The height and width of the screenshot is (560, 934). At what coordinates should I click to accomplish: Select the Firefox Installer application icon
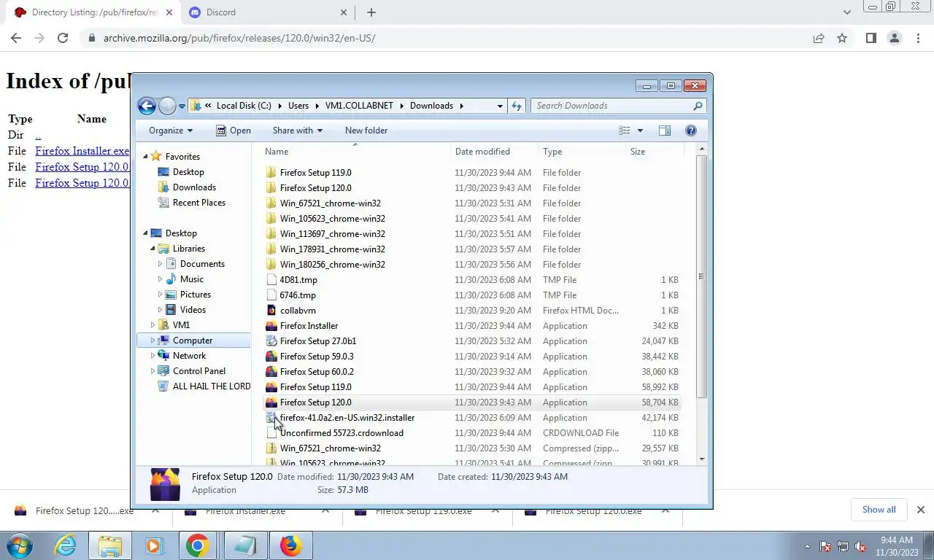pyautogui.click(x=271, y=326)
